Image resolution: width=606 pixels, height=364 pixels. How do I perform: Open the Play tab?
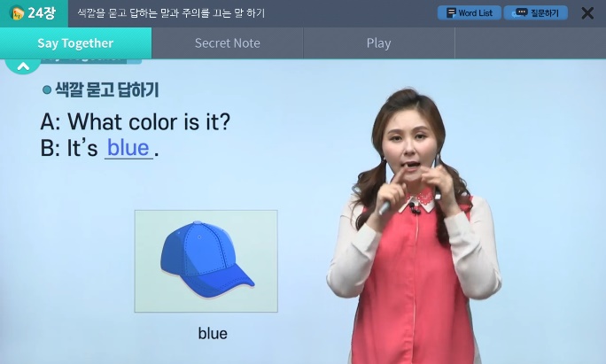click(x=379, y=43)
